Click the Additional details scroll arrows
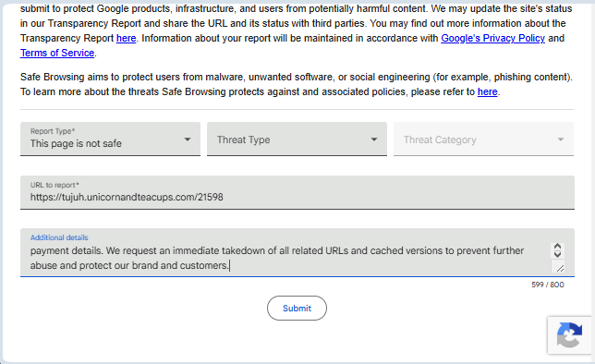595x364 pixels. (557, 250)
